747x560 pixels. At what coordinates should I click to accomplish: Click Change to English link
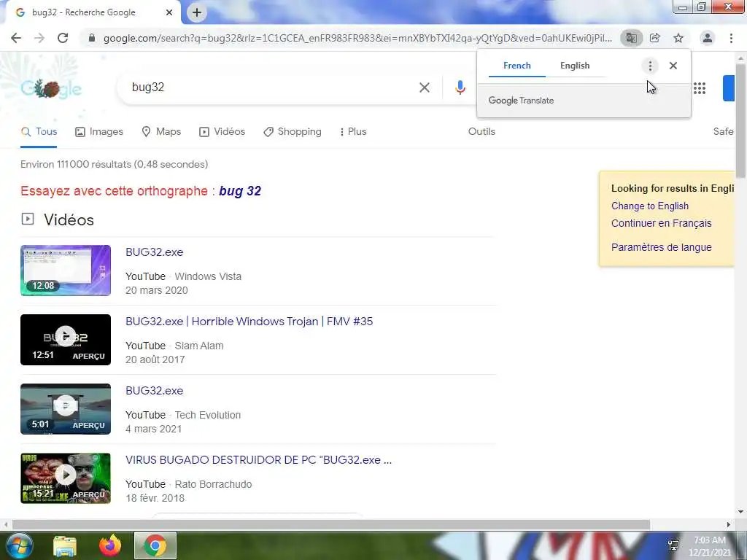tap(650, 206)
